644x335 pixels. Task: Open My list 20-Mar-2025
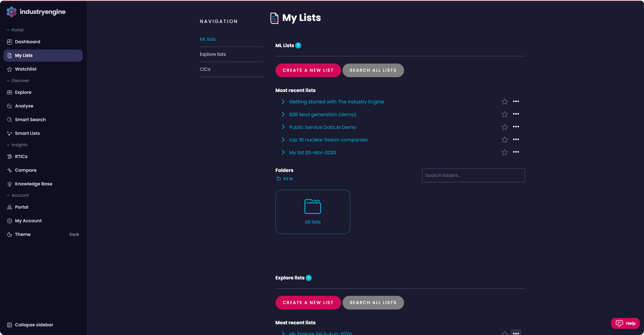click(x=312, y=152)
